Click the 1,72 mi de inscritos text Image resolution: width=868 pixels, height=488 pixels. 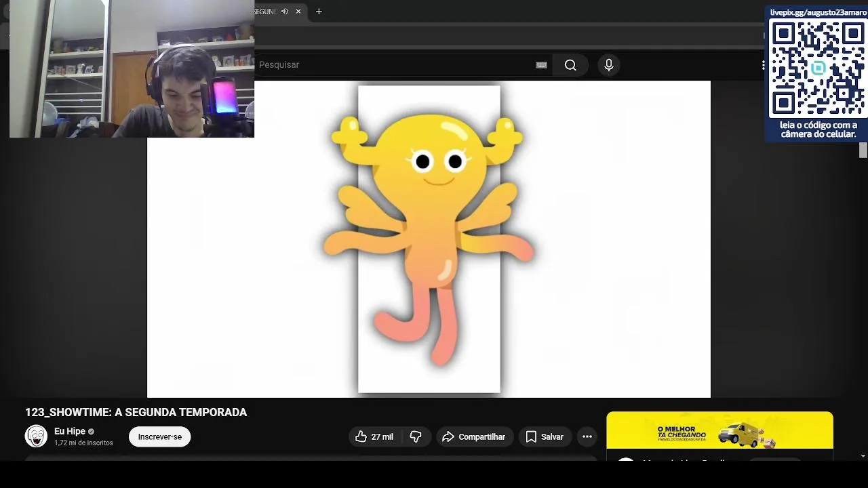coord(83,443)
